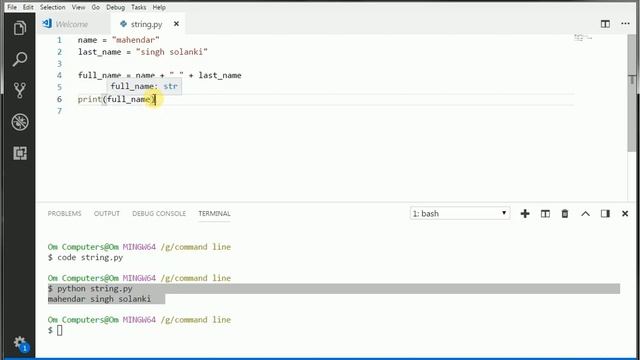This screenshot has height=360, width=640.
Task: Click terminal line '$ python string.py'
Action: pyautogui.click(x=90, y=289)
